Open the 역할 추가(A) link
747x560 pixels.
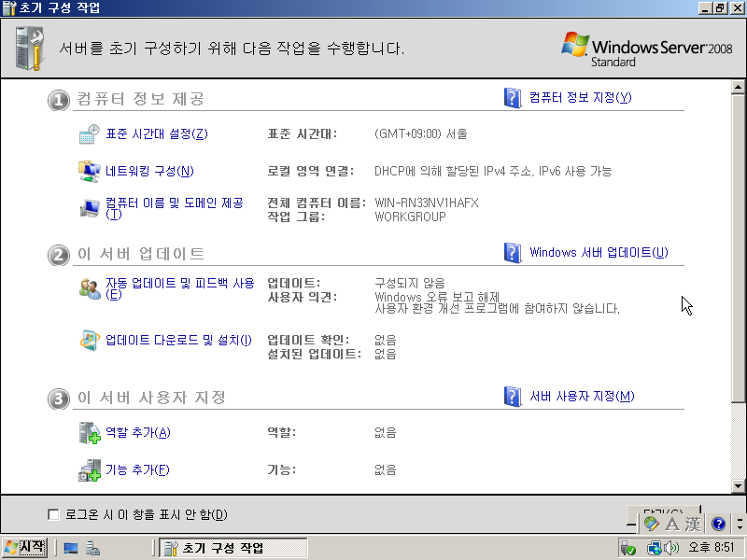click(137, 432)
